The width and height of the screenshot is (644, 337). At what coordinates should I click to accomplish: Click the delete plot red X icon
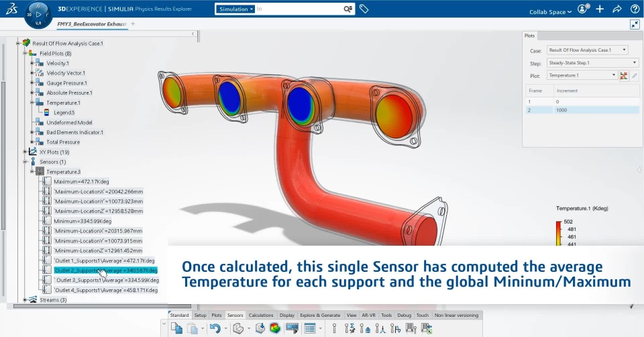(x=624, y=76)
